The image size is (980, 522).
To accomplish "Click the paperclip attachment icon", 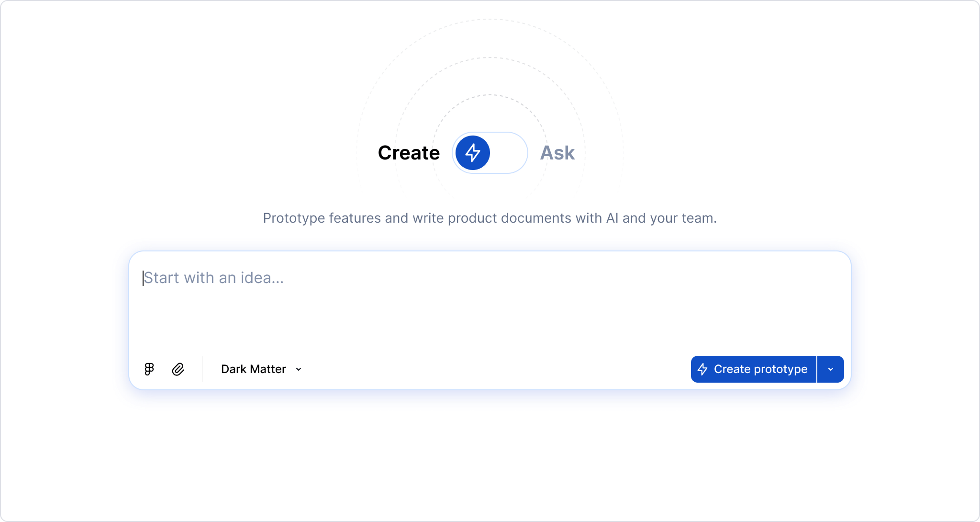I will click(178, 369).
